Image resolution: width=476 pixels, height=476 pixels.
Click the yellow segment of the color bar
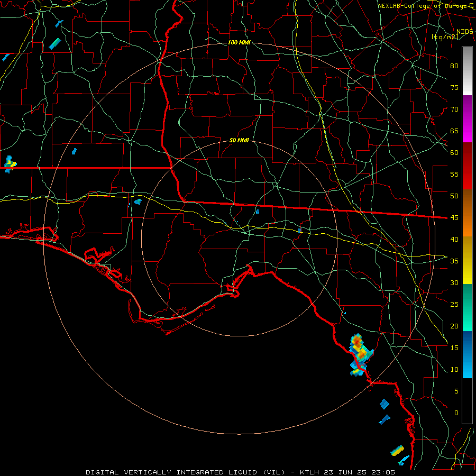click(467, 260)
